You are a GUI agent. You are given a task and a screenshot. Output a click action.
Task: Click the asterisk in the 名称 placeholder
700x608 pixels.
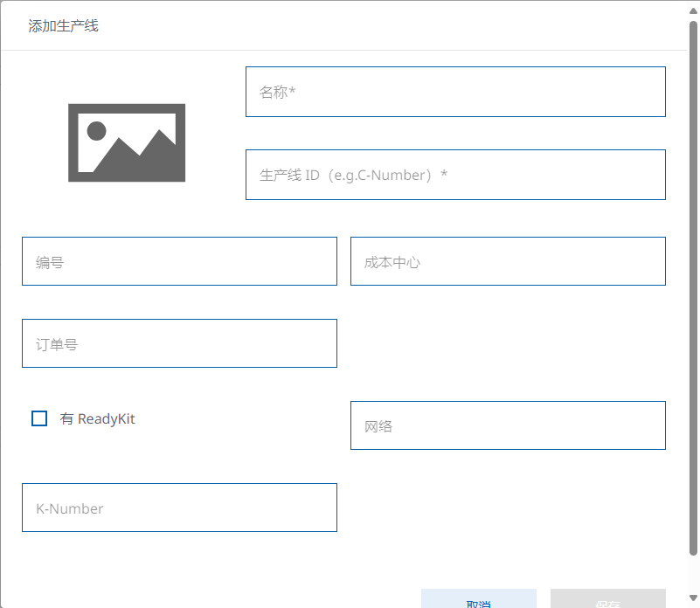coord(293,92)
